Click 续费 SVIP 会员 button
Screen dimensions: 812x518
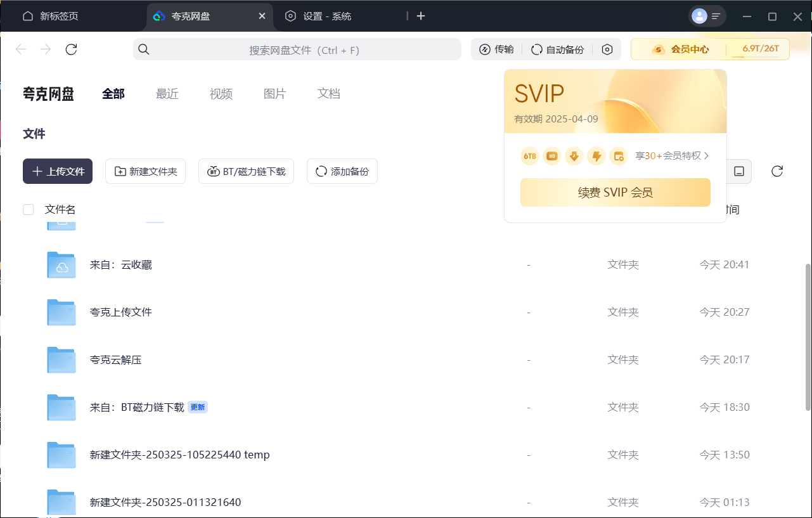pyautogui.click(x=615, y=192)
